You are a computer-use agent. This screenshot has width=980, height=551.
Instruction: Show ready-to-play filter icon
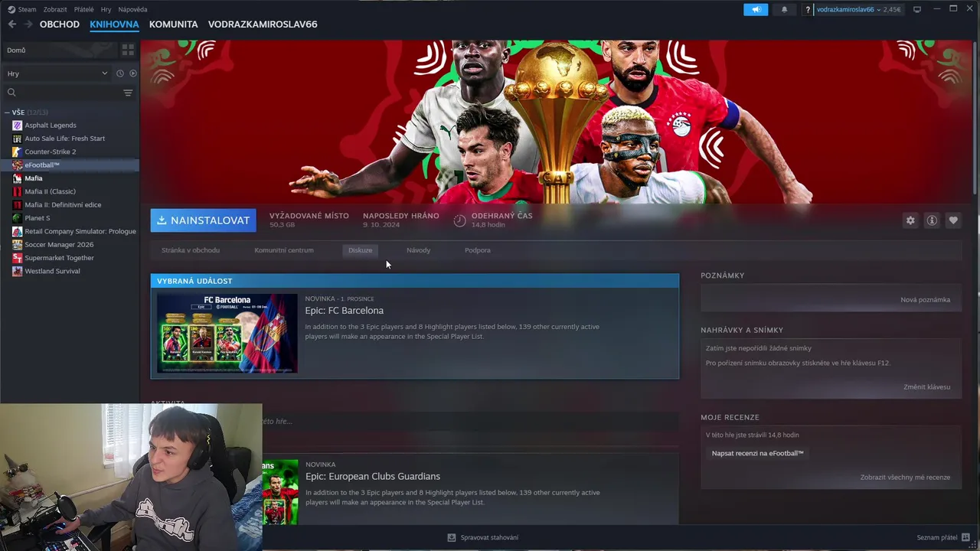click(x=132, y=73)
